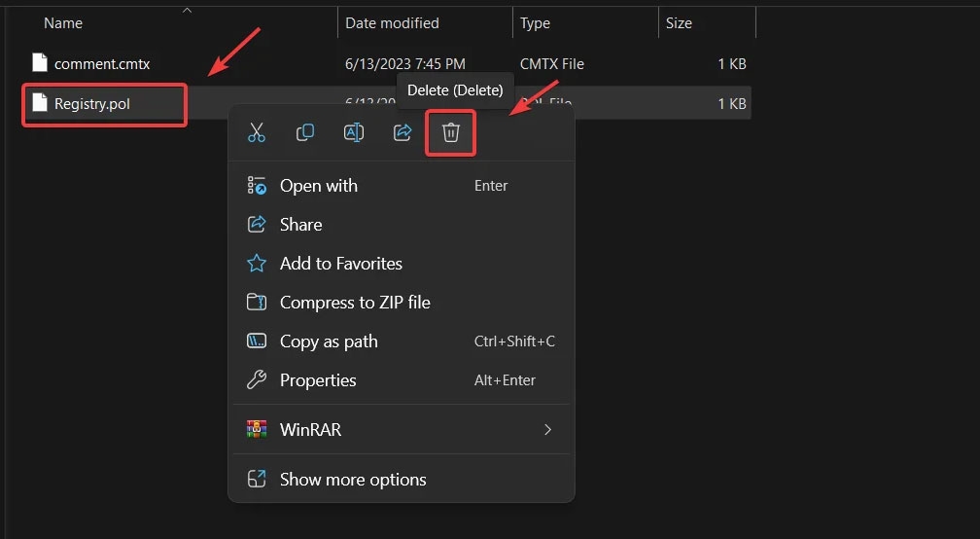Screen dimensions: 980x539
Task: Click the WinRAR books icon
Action: pos(257,430)
